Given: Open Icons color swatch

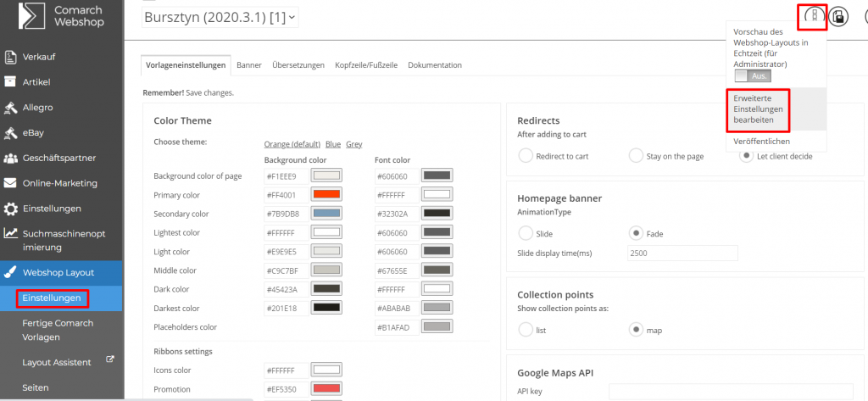Looking at the screenshot, I should [326, 370].
